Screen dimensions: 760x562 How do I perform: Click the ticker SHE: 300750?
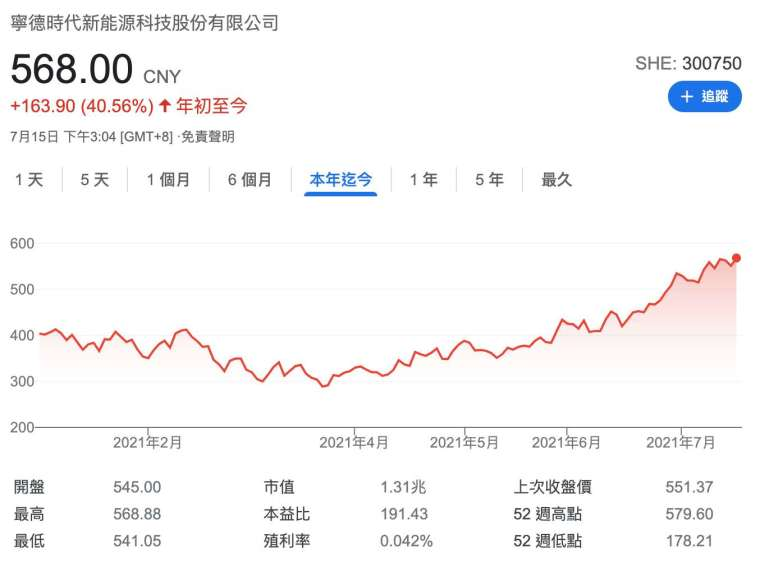tap(688, 64)
